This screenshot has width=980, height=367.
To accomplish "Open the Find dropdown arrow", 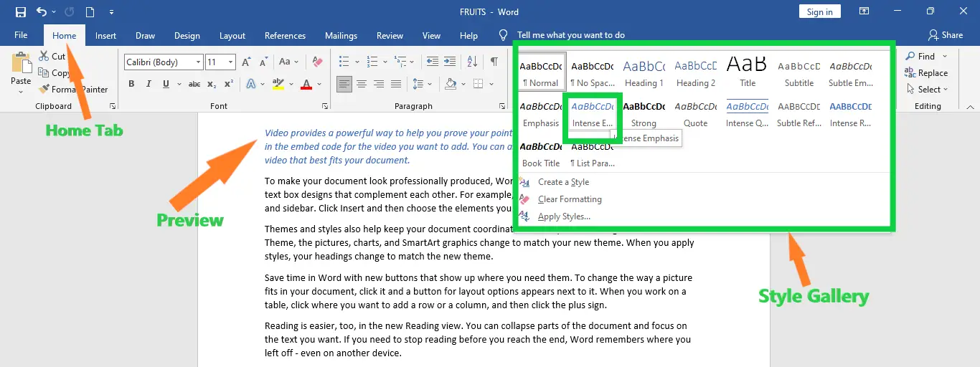I will click(x=945, y=56).
